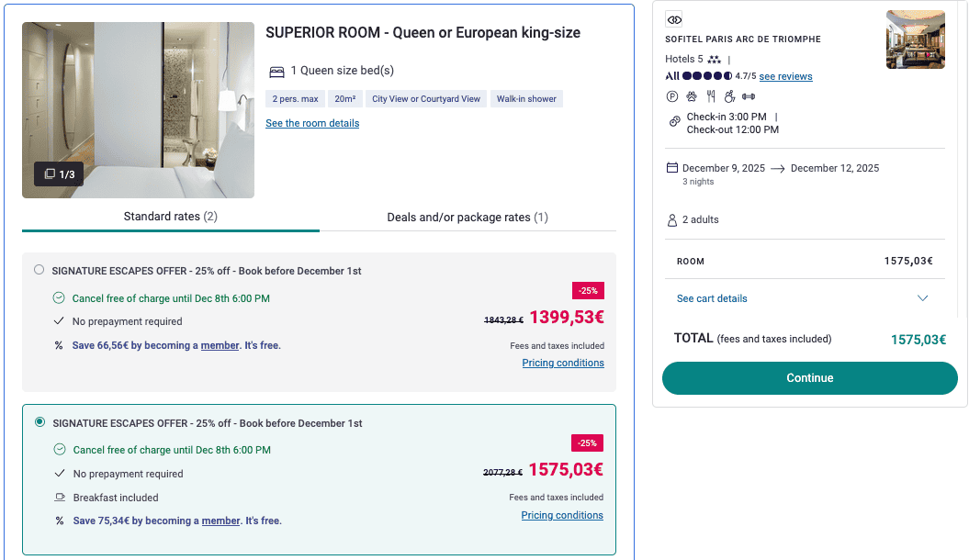The height and width of the screenshot is (560, 969).
Task: Click the hotel lobby thumbnail photo
Action: 915,39
